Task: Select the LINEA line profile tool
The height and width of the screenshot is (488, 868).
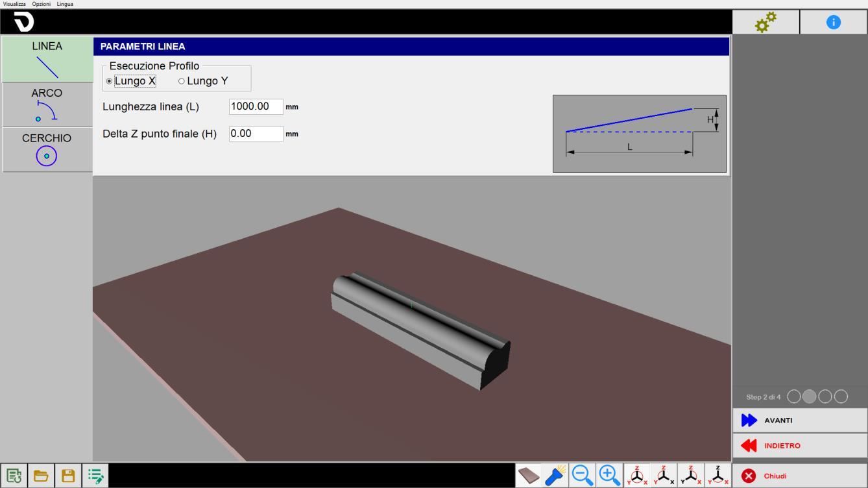Action: (47, 59)
